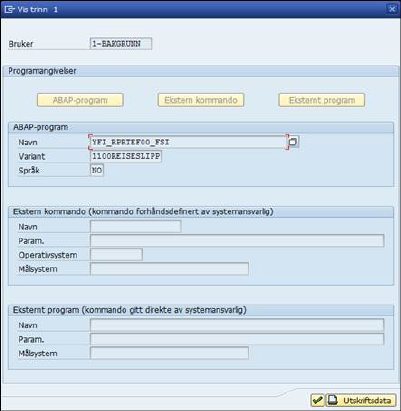
Task: Select the ABAP-program button
Action: pos(80,100)
